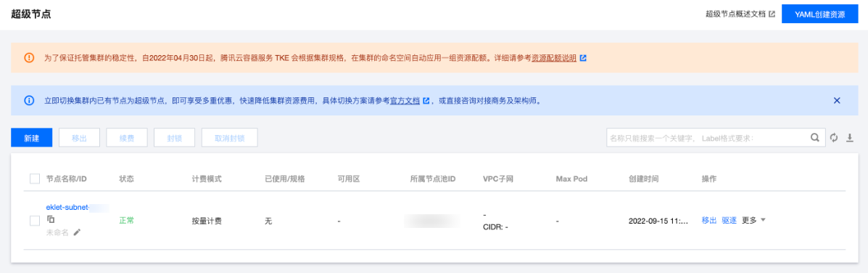Open the eklet-subnet node link
Viewport: 868px width, 273px height.
[68, 207]
